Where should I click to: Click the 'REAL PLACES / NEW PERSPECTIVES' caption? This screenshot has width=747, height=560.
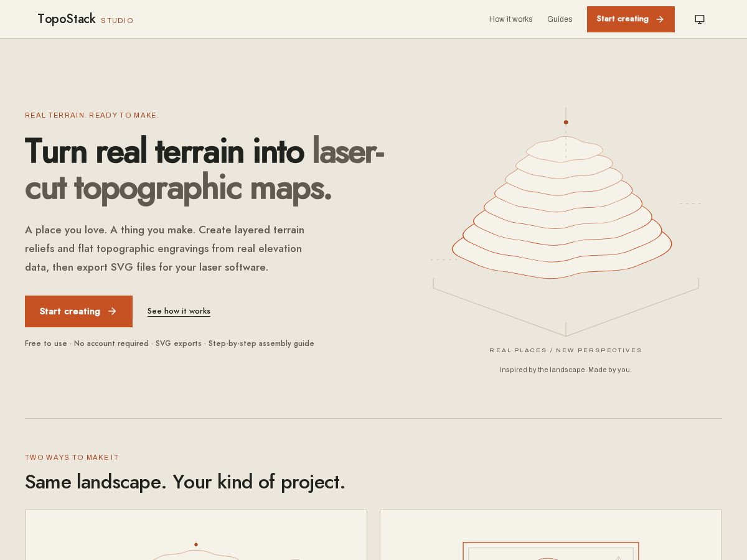click(x=565, y=350)
